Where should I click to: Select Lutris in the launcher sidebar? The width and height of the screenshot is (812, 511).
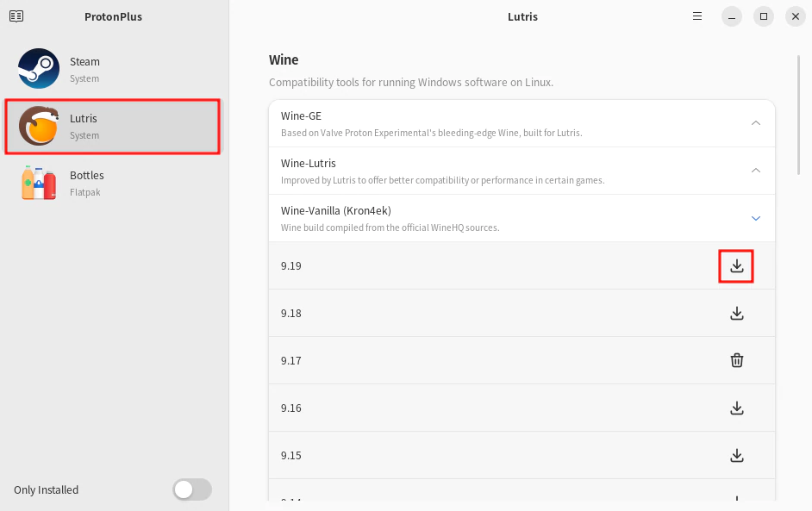[x=112, y=126]
